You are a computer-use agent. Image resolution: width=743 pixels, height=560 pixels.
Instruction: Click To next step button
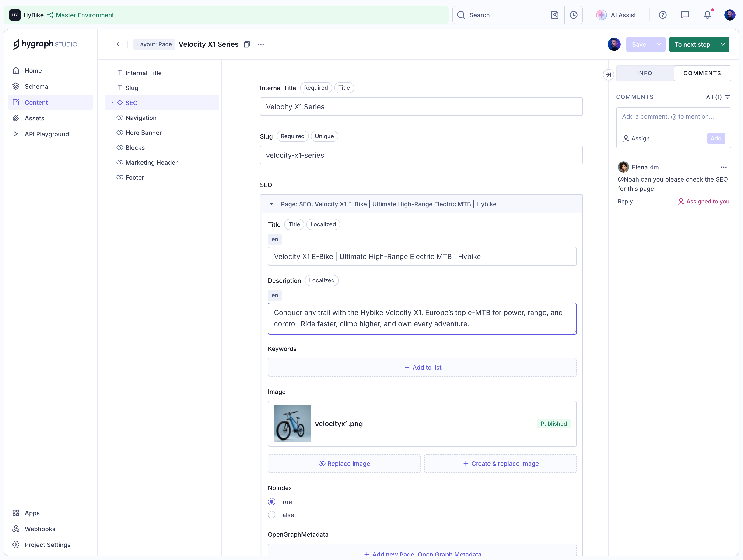[x=692, y=44]
